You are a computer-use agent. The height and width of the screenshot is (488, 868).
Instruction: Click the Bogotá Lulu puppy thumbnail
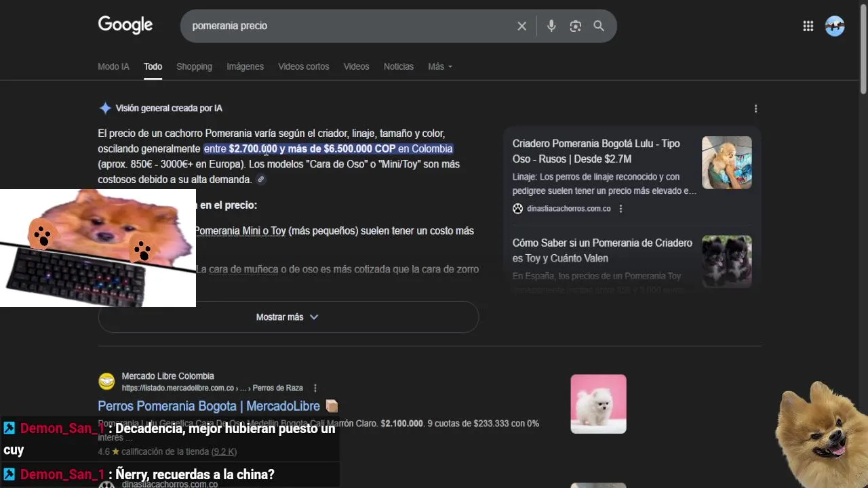pyautogui.click(x=726, y=163)
